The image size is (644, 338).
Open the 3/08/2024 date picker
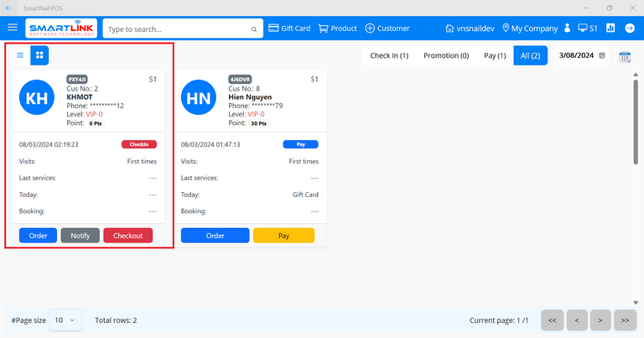pos(580,56)
